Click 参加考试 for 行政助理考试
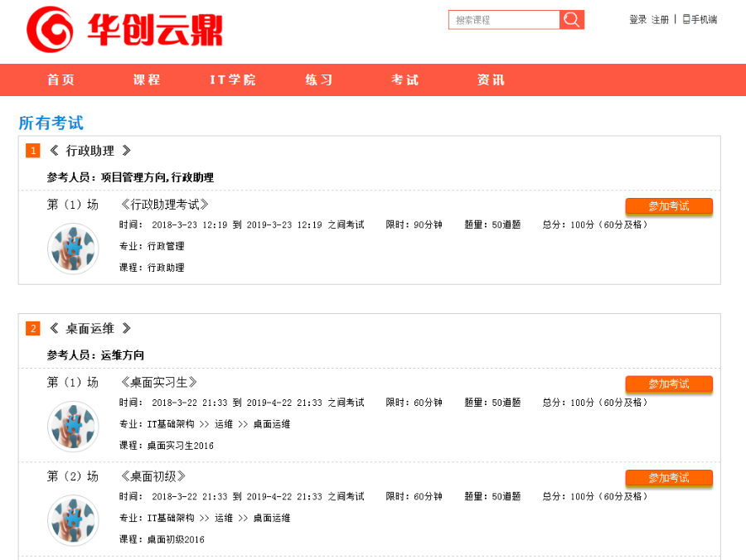The height and width of the screenshot is (560, 746). coord(669,206)
